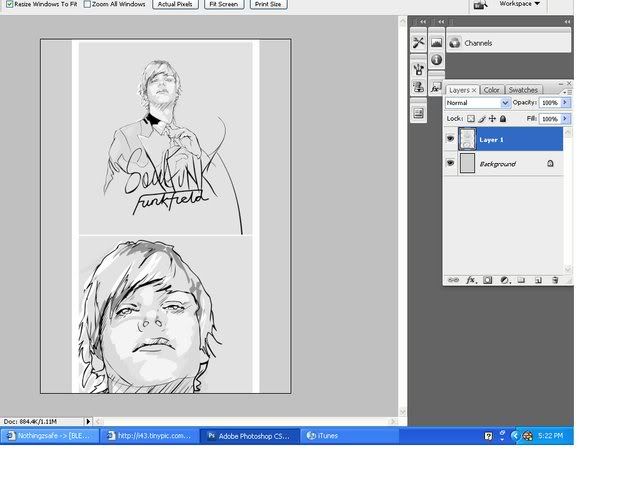Create a new layer group

[521, 280]
